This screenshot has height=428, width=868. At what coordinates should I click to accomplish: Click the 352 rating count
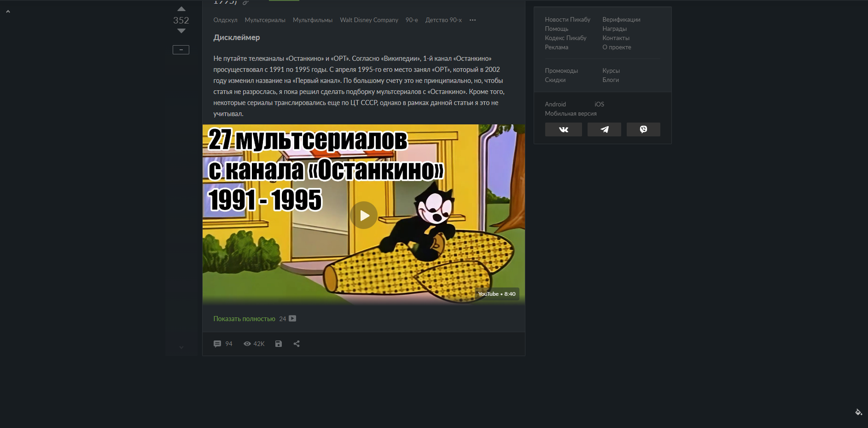(x=181, y=20)
